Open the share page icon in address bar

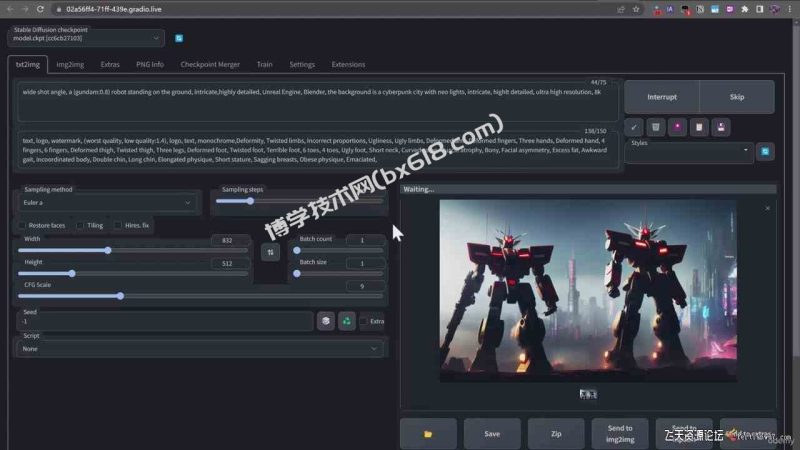[620, 9]
